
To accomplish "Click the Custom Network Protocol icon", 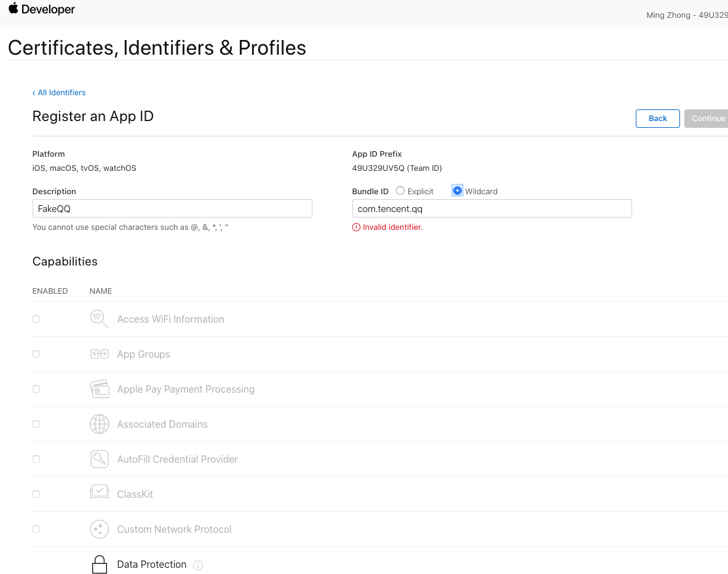I will pos(99,529).
